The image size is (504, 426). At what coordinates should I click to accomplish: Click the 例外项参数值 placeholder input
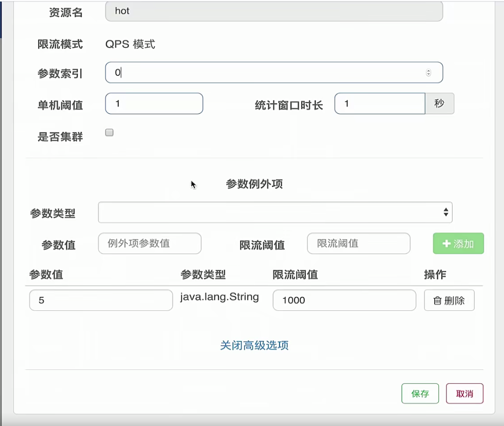coord(149,244)
